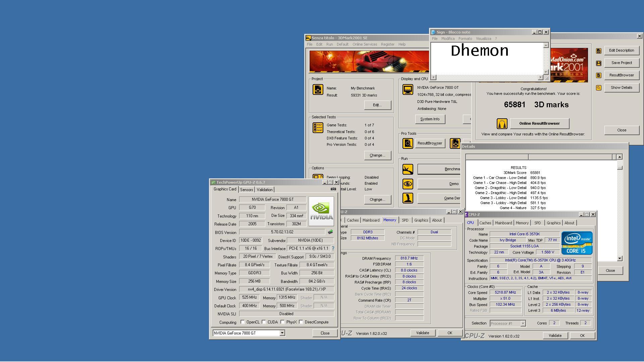Click OK in the Memory CPU-Z window

449,333
